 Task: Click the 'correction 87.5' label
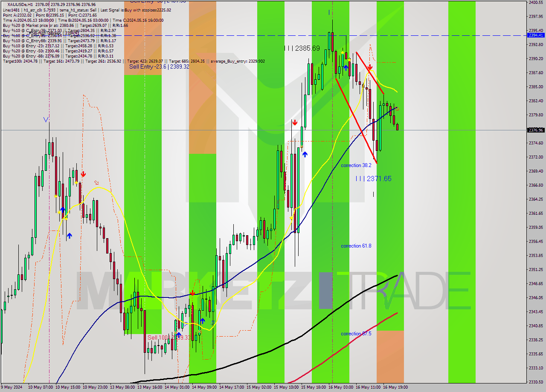pyautogui.click(x=356, y=334)
